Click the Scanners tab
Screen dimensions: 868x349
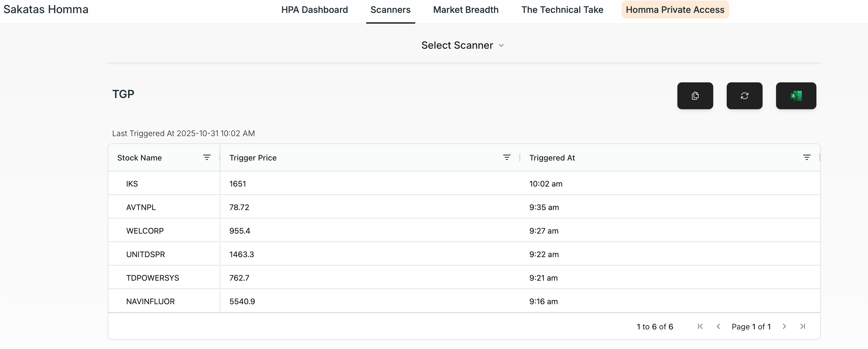tap(390, 10)
